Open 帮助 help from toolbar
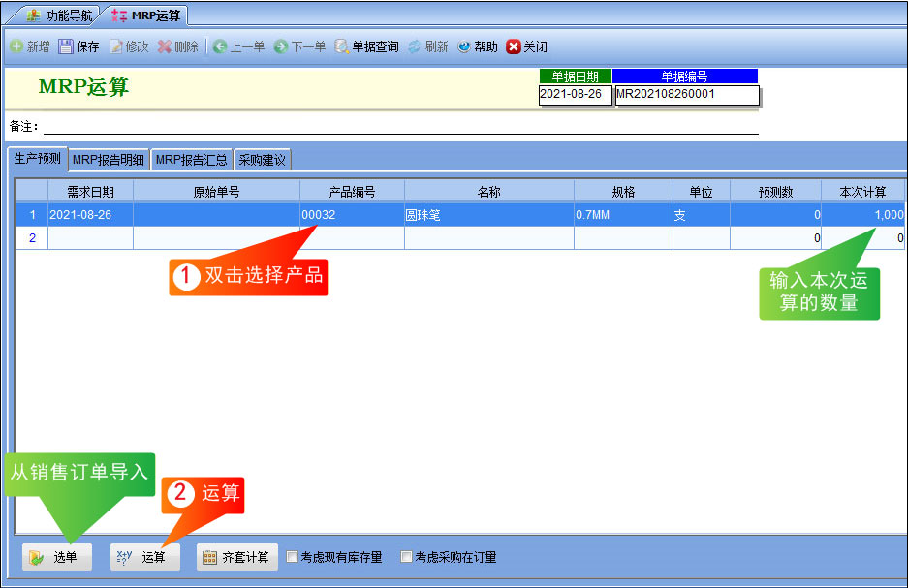This screenshot has height=588, width=908. click(478, 46)
